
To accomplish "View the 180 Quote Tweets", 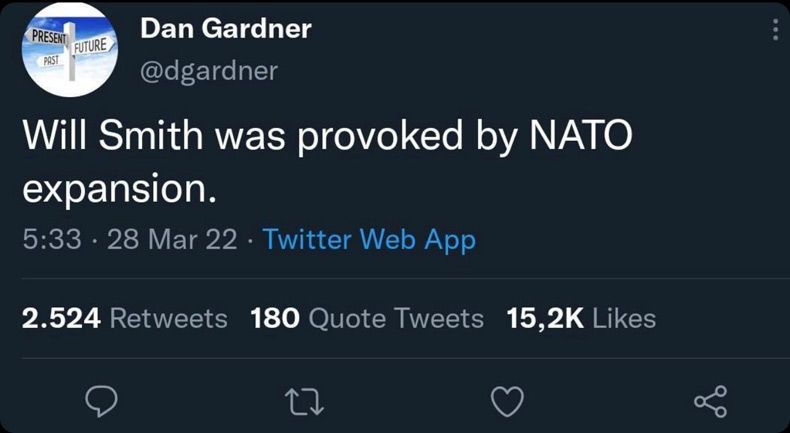I will click(367, 318).
